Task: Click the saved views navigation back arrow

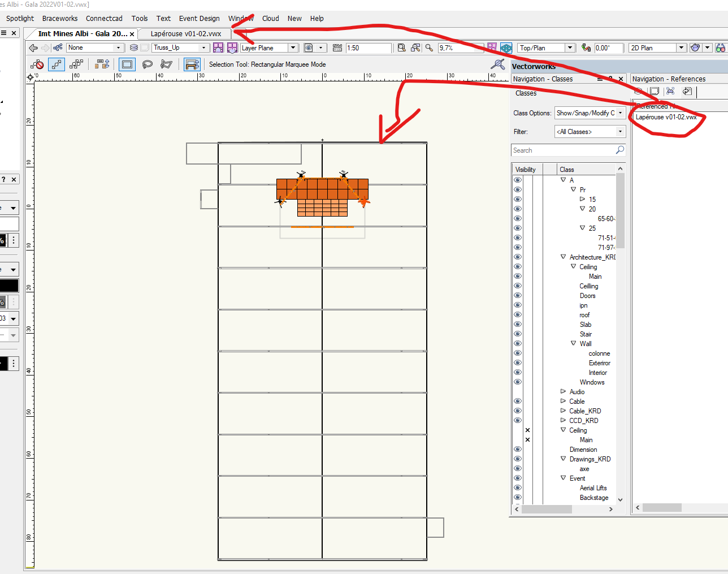Action: tap(33, 48)
